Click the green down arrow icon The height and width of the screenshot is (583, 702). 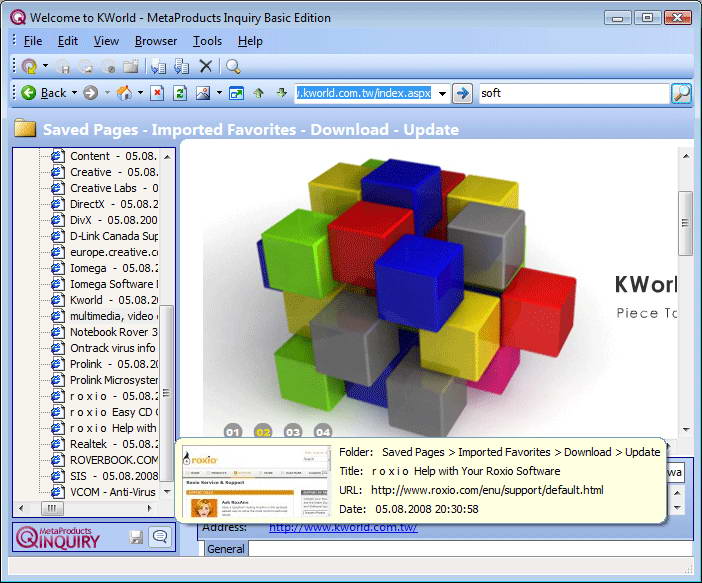[282, 93]
